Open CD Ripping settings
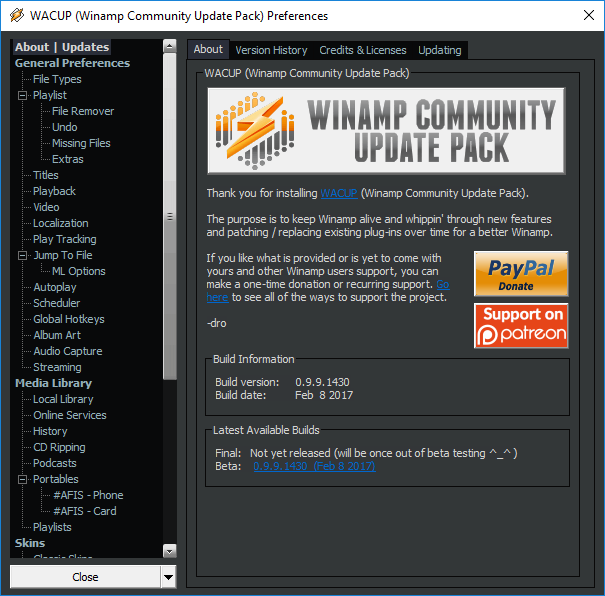605x596 pixels. (x=59, y=447)
